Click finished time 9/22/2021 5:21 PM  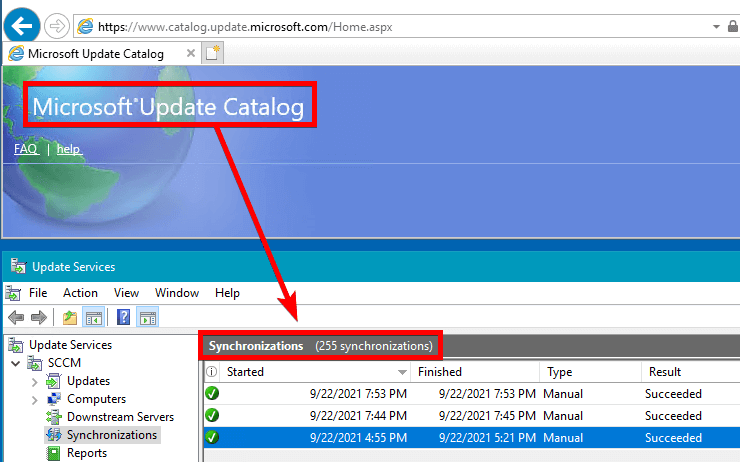coord(487,438)
